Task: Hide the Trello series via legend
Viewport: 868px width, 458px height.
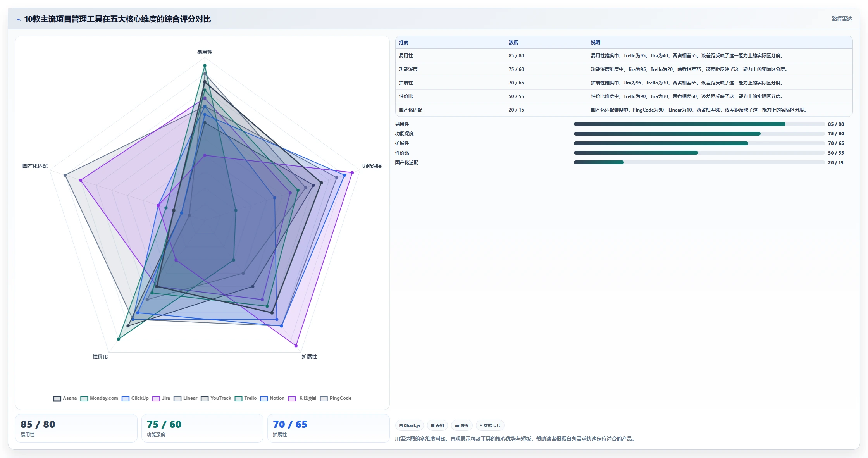Action: [x=246, y=398]
